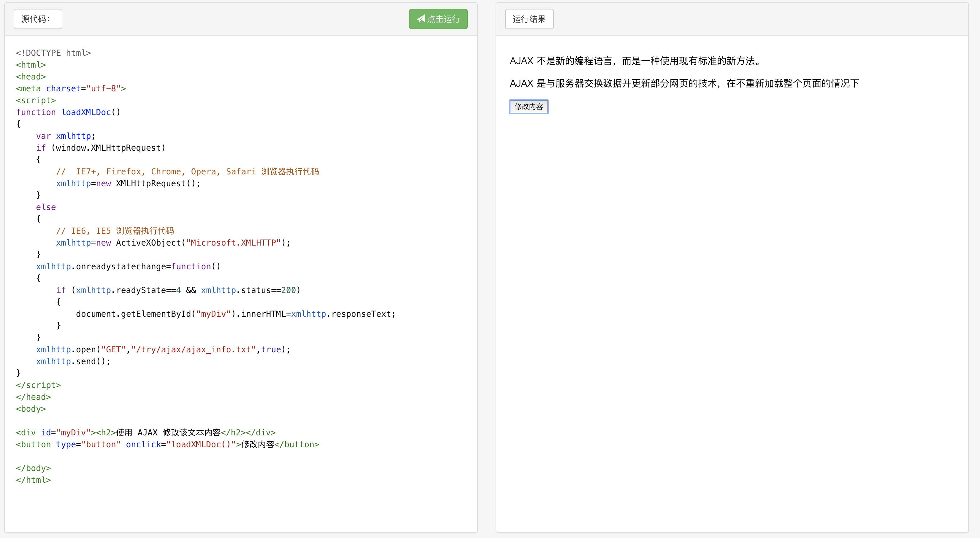Click the function loadXMLDoc() line
The image size is (980, 538).
(x=68, y=112)
